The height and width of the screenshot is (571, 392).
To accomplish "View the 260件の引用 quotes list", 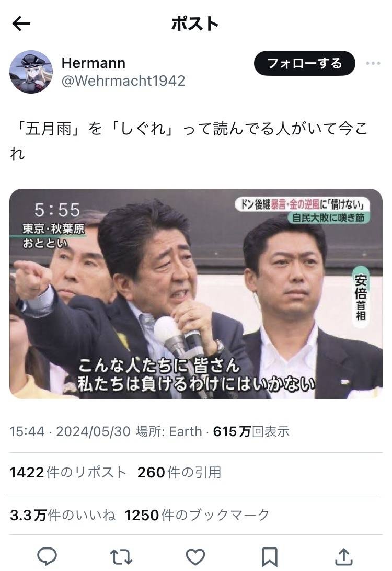I will pos(179,472).
